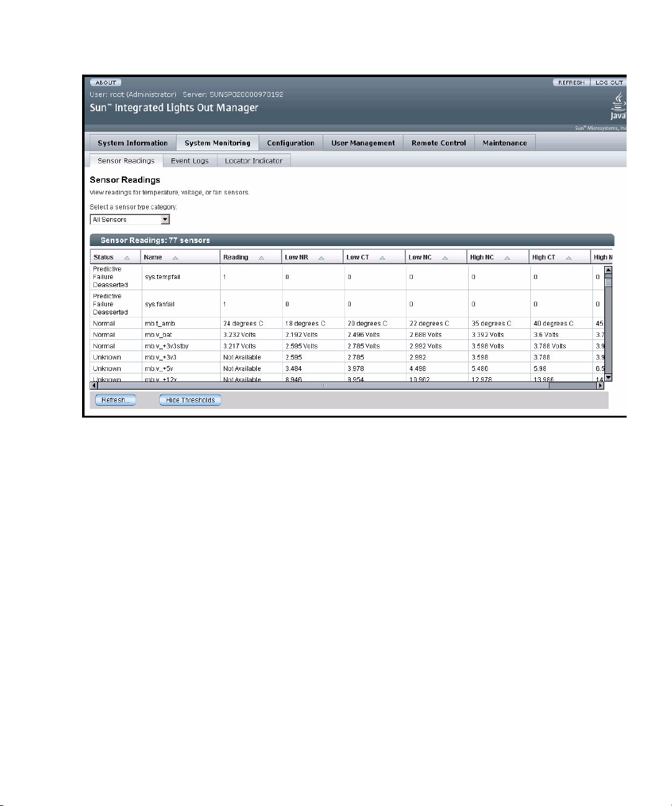
Task: Sort by High NC column arrow
Action: (507, 258)
